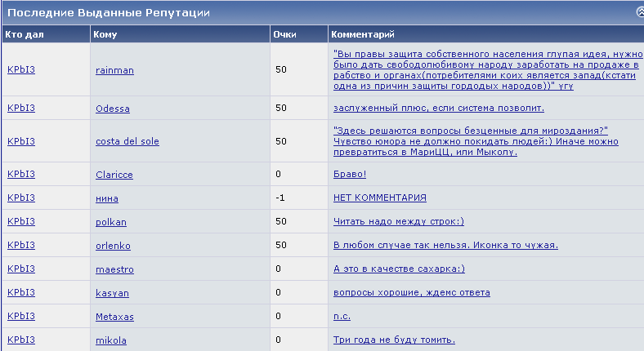The image size is (644, 351).
Task: Open comment 'заслуженный плюс, если система позволит.'
Action: point(439,108)
